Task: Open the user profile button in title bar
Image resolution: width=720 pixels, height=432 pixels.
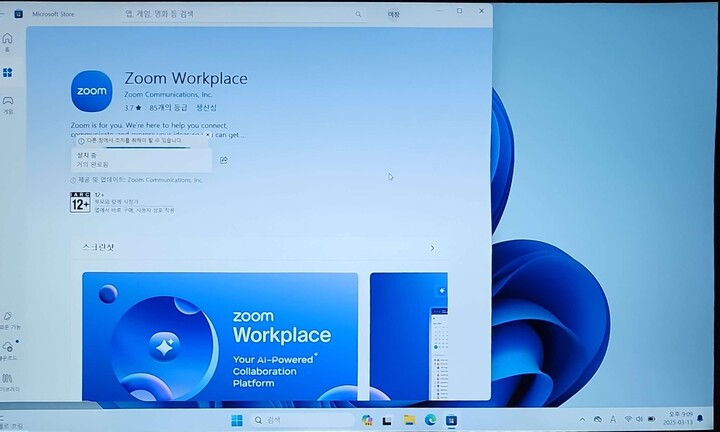Action: 394,14
